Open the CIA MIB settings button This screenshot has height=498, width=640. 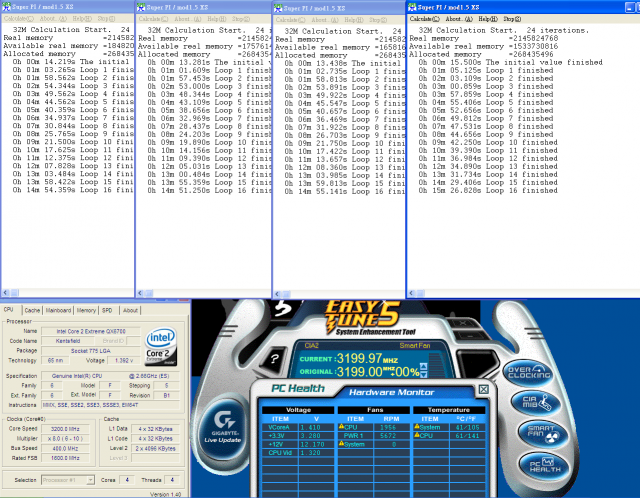click(x=536, y=402)
